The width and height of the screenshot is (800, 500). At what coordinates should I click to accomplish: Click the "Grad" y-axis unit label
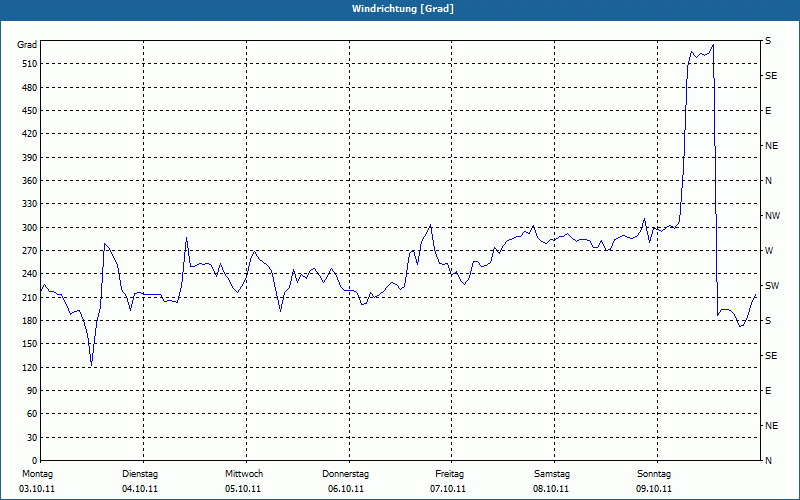click(27, 45)
